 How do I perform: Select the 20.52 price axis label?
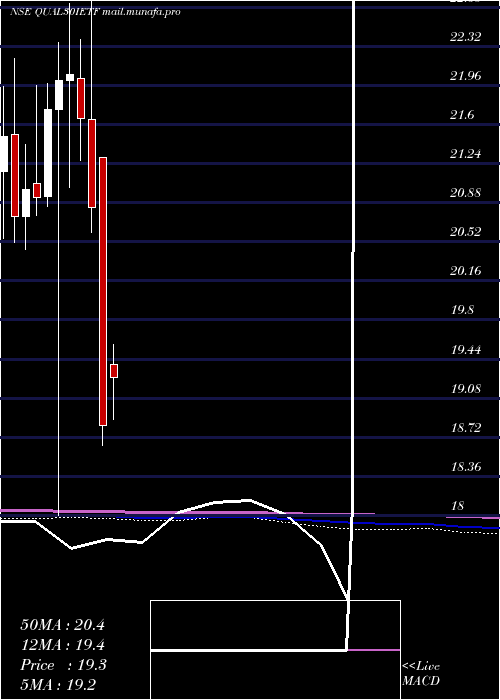[465, 232]
